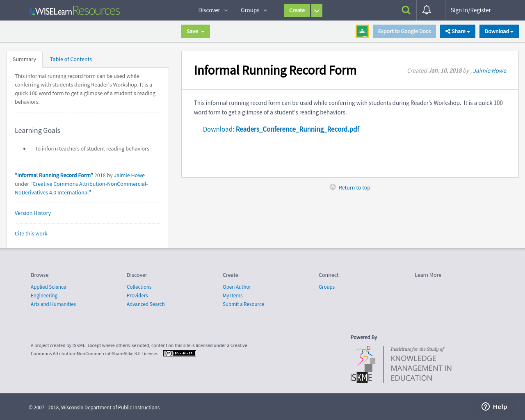Download Readers_Conference_Running_Record.pdf
Screen dimensions: 525x420
click(x=297, y=129)
